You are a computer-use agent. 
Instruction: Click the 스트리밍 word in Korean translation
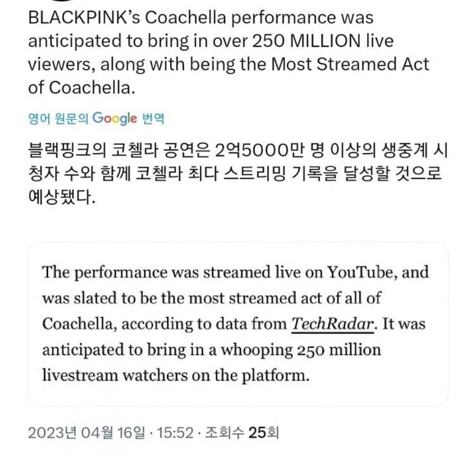coord(255,174)
